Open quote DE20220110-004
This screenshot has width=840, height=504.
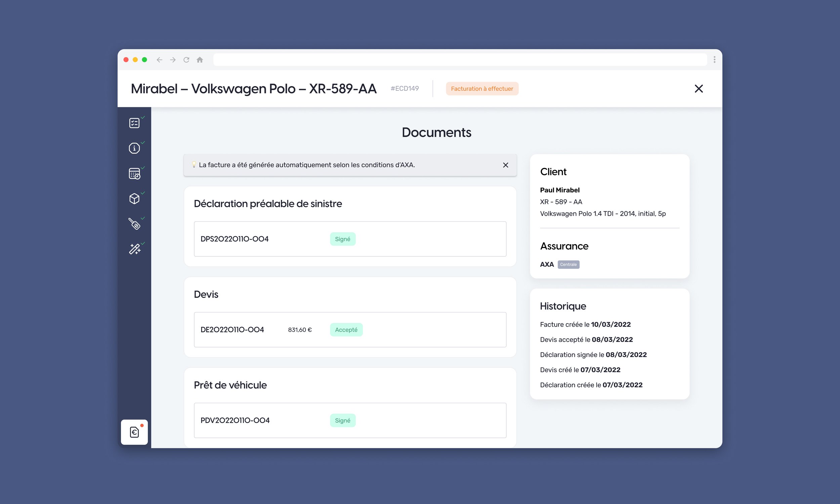click(x=350, y=330)
